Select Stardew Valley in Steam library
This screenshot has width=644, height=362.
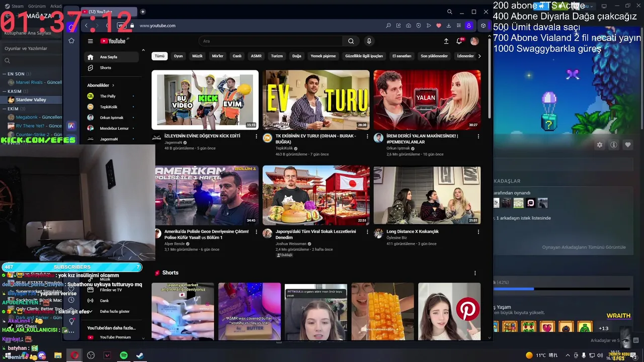(x=31, y=100)
